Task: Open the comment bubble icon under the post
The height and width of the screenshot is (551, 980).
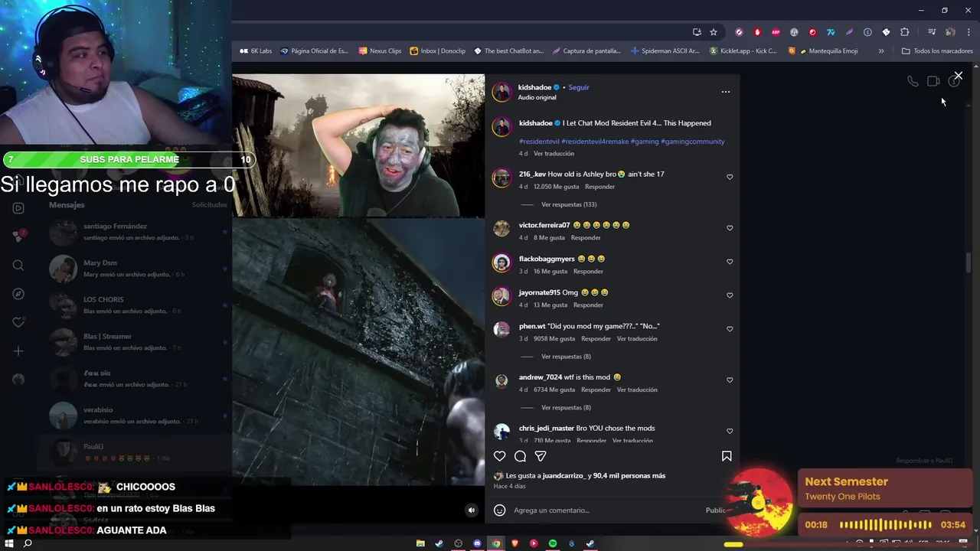Action: [520, 456]
